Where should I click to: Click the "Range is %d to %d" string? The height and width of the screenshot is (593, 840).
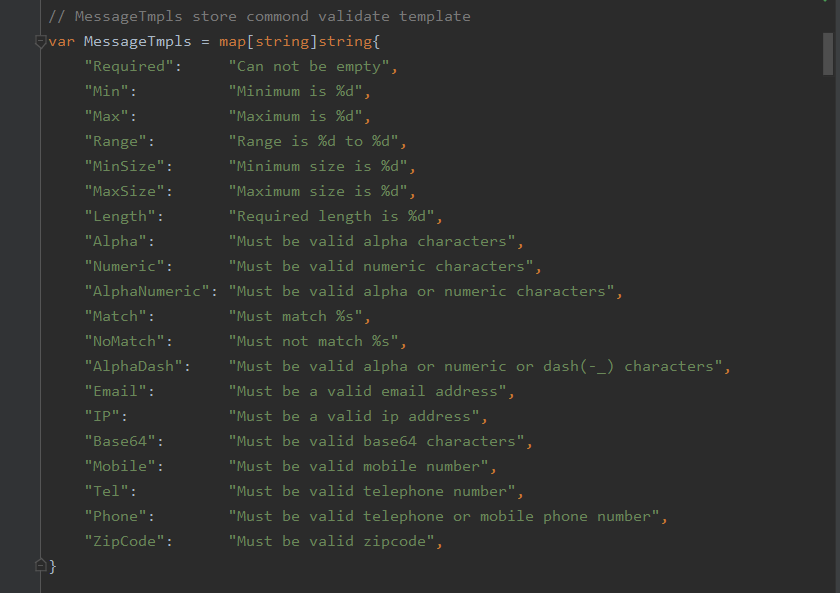tap(314, 141)
